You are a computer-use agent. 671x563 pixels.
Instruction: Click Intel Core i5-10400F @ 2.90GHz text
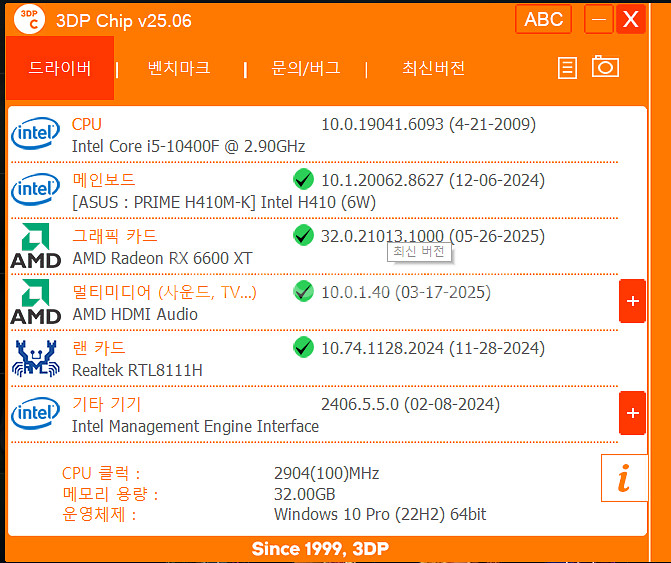pyautogui.click(x=188, y=146)
